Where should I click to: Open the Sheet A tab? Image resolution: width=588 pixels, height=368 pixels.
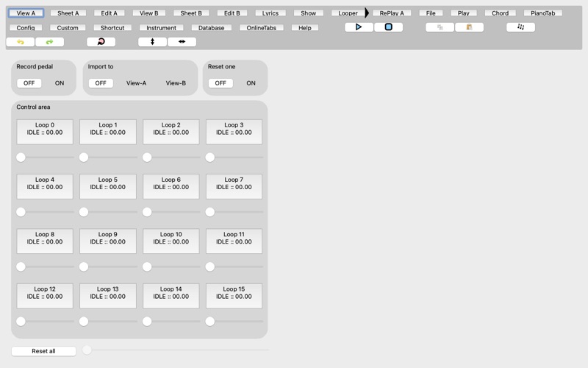[68, 13]
